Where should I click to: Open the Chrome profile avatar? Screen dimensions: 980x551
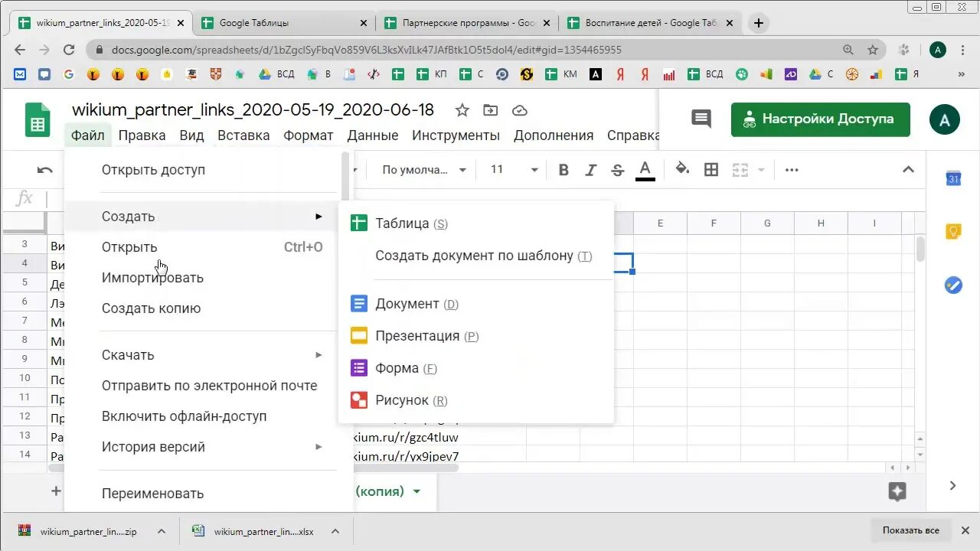click(x=938, y=50)
